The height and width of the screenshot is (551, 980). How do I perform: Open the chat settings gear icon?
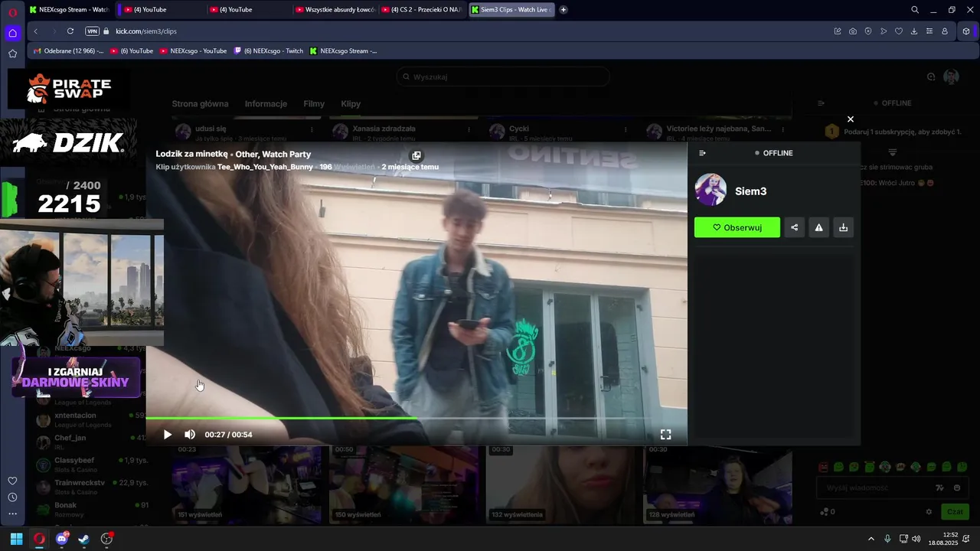point(929,512)
